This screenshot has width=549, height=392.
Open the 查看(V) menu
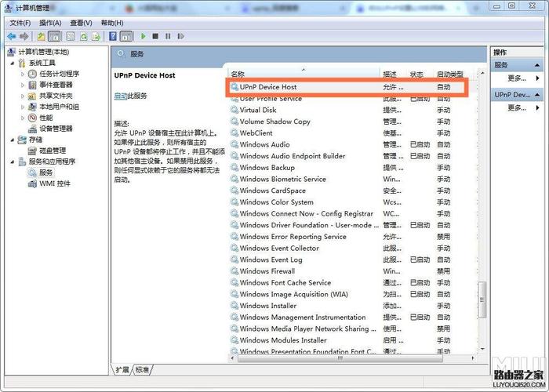coord(81,23)
